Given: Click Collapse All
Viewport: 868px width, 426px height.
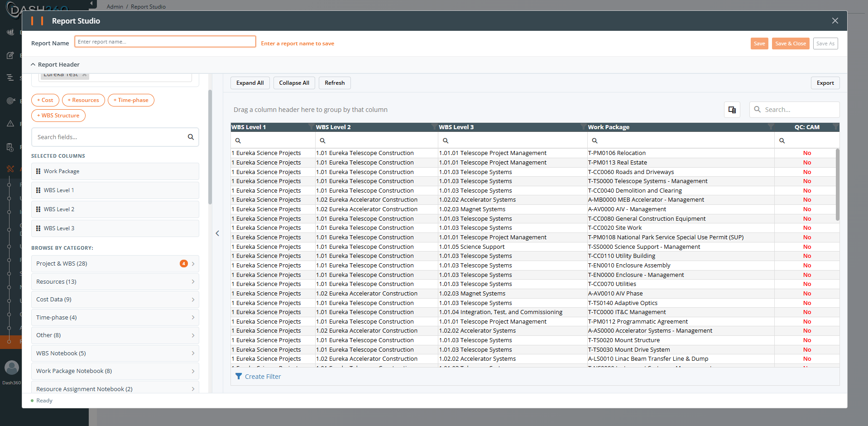Looking at the screenshot, I should [x=294, y=83].
